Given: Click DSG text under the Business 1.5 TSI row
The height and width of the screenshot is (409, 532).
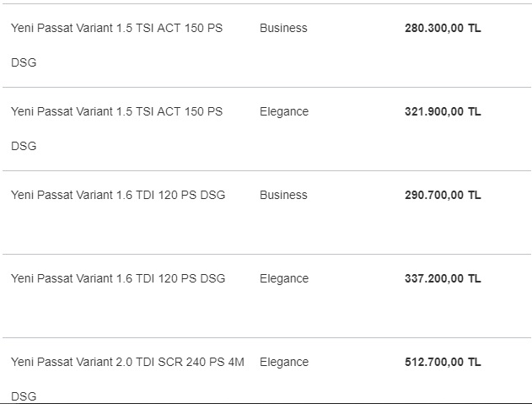Looking at the screenshot, I should coord(24,62).
